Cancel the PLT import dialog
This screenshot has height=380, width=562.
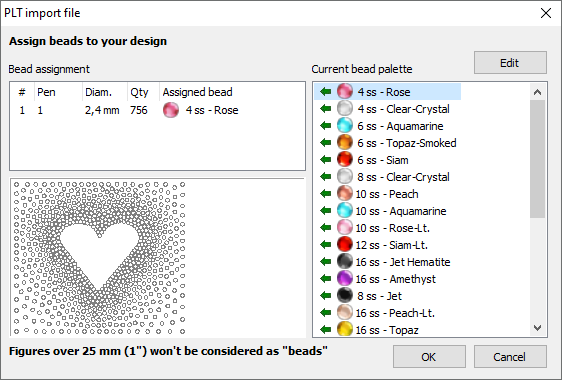[510, 357]
